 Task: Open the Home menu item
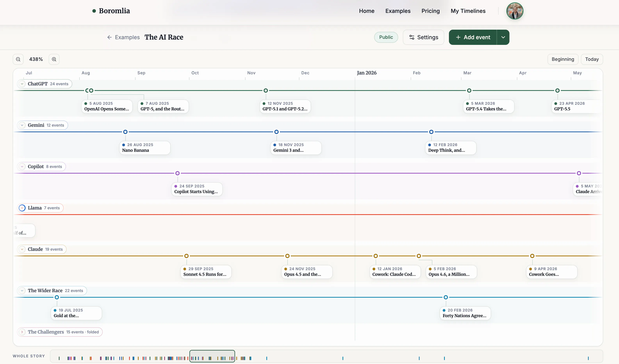tap(367, 11)
